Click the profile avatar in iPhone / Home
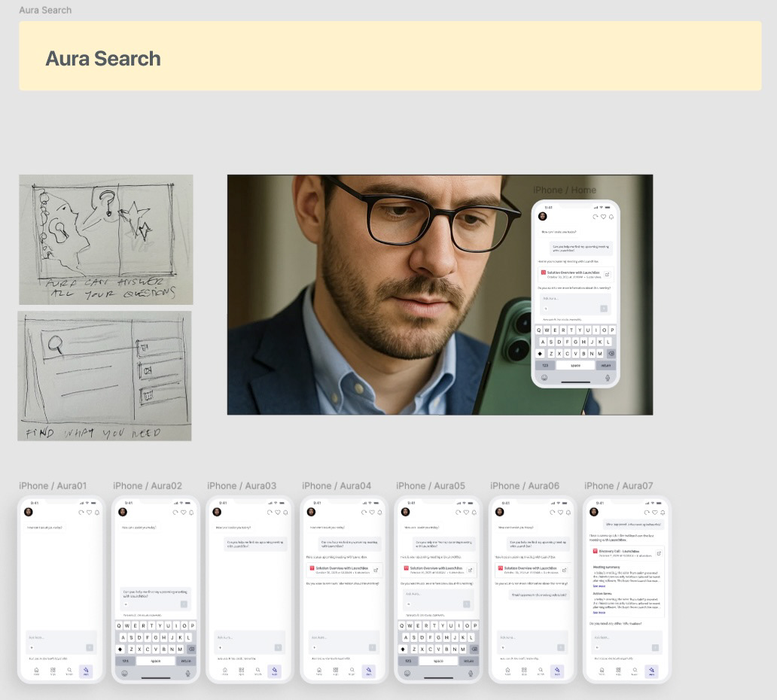The width and height of the screenshot is (777, 700). coord(543,216)
